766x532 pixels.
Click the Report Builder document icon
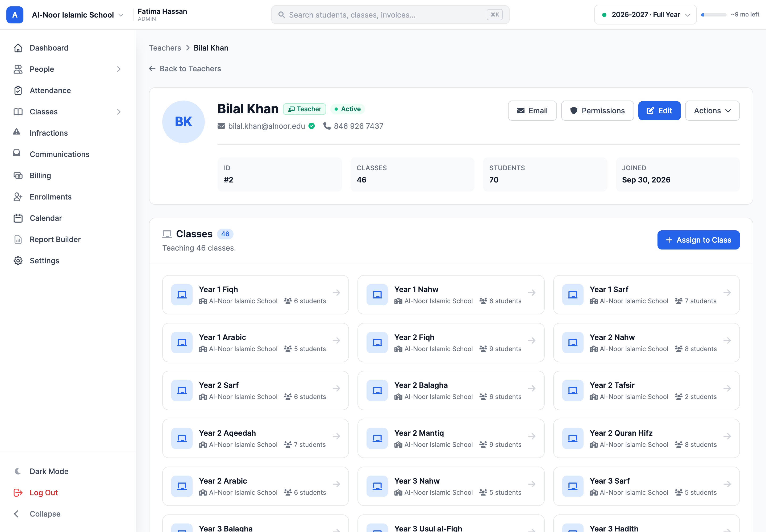pos(18,239)
